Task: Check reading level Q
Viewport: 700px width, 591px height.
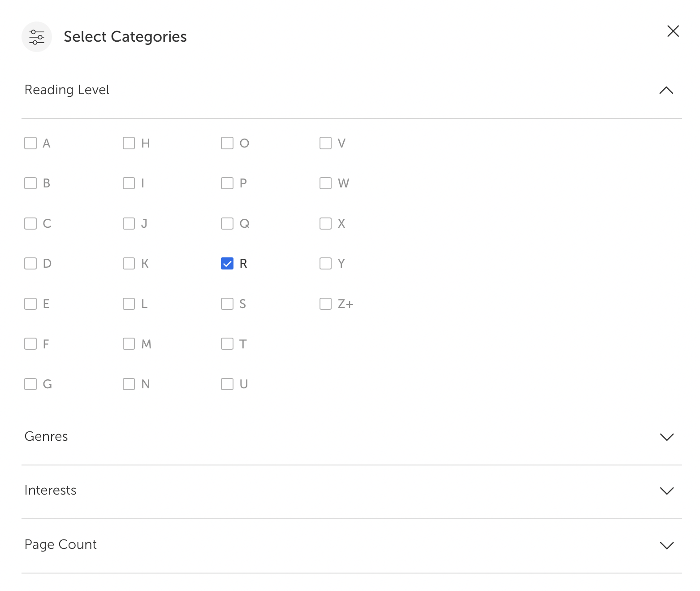Action: pyautogui.click(x=227, y=223)
